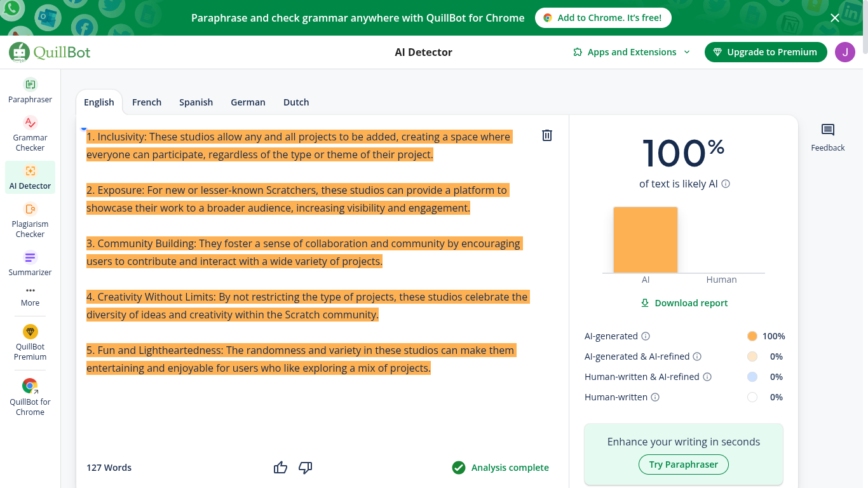Click the trash icon to clear text
The width and height of the screenshot is (868, 488).
pyautogui.click(x=546, y=135)
